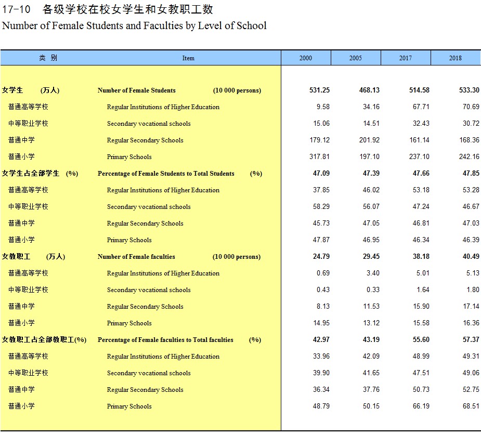
Task: Click the value 48.79
Action: pos(321,406)
